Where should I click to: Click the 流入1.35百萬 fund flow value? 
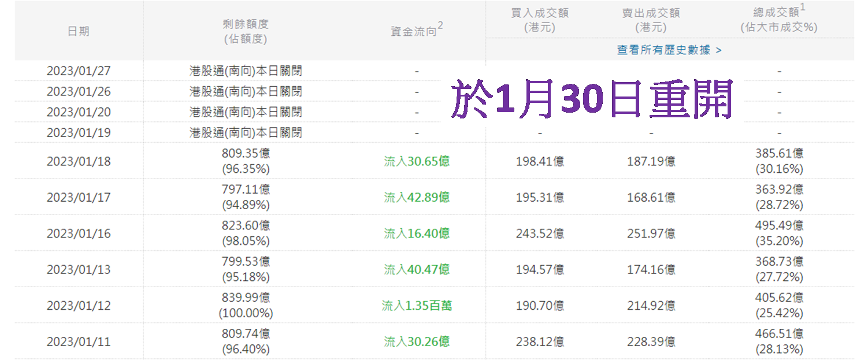click(x=417, y=305)
